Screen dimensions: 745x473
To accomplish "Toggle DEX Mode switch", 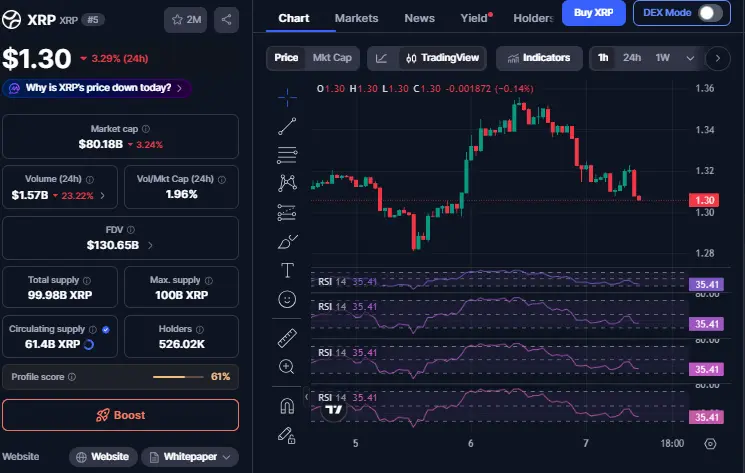I will tap(710, 12).
